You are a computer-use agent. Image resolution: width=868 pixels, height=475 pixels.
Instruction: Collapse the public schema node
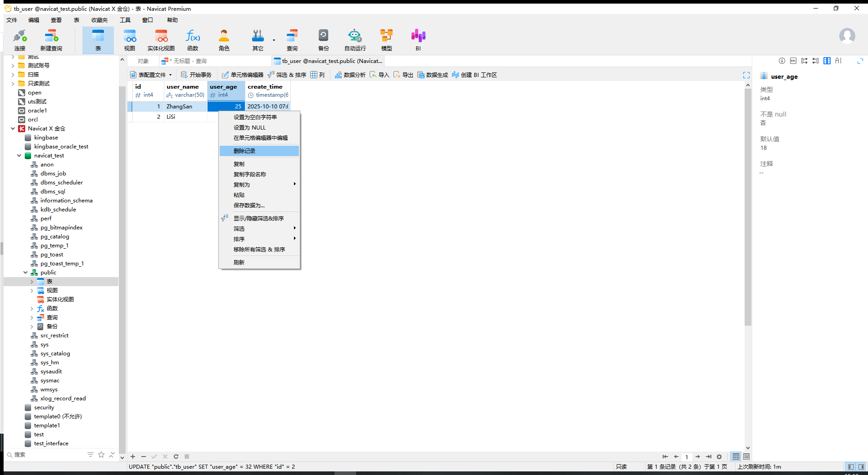pyautogui.click(x=25, y=273)
